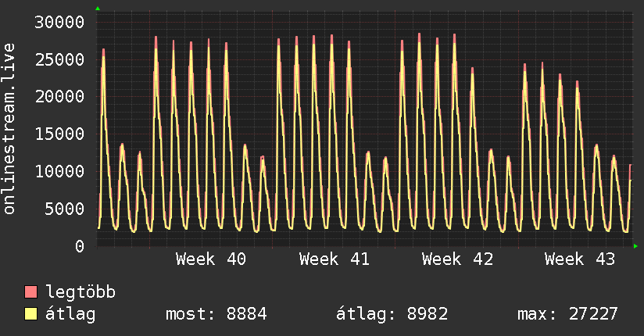644x336 pixels.
Task: Select the most: 8884 value
Action: click(216, 314)
